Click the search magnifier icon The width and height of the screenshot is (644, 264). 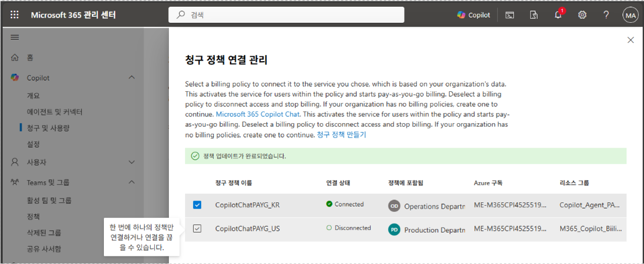[x=180, y=15]
